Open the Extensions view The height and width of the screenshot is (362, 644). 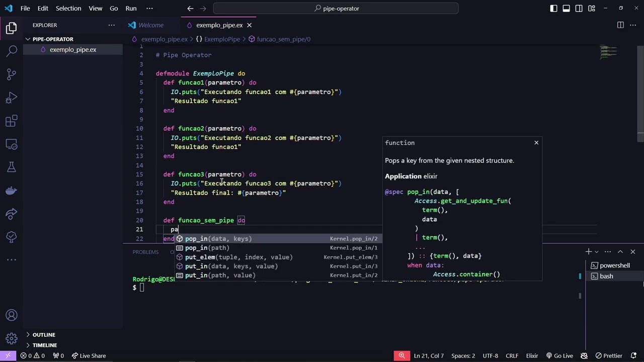pos(12,121)
